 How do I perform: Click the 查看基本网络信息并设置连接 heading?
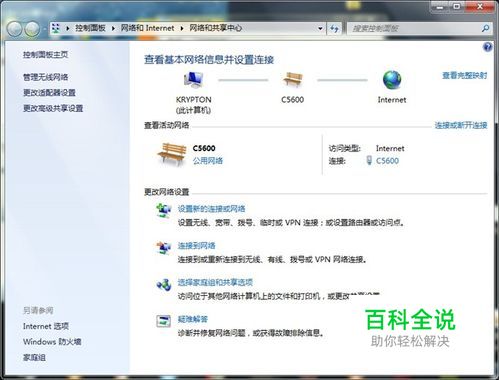pos(209,60)
